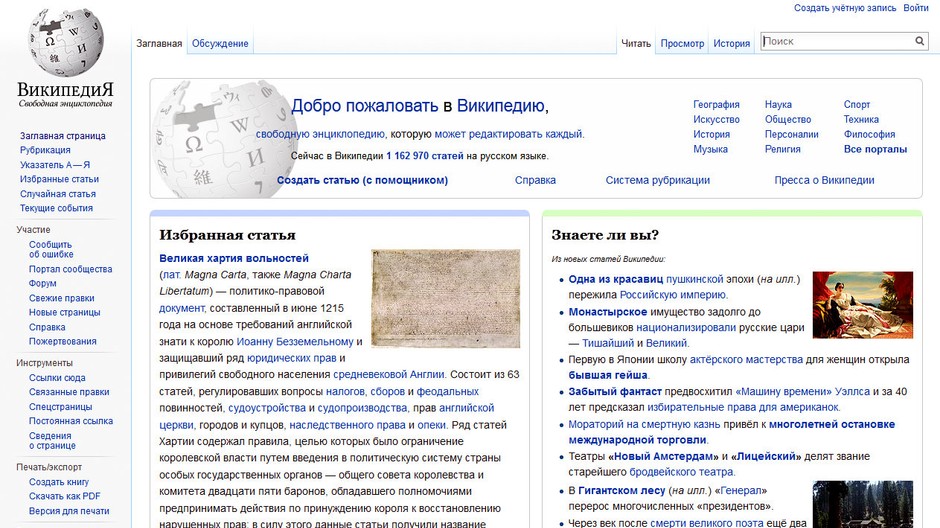Open Указатель А—Я index link
This screenshot has width=940, height=528.
pos(55,164)
